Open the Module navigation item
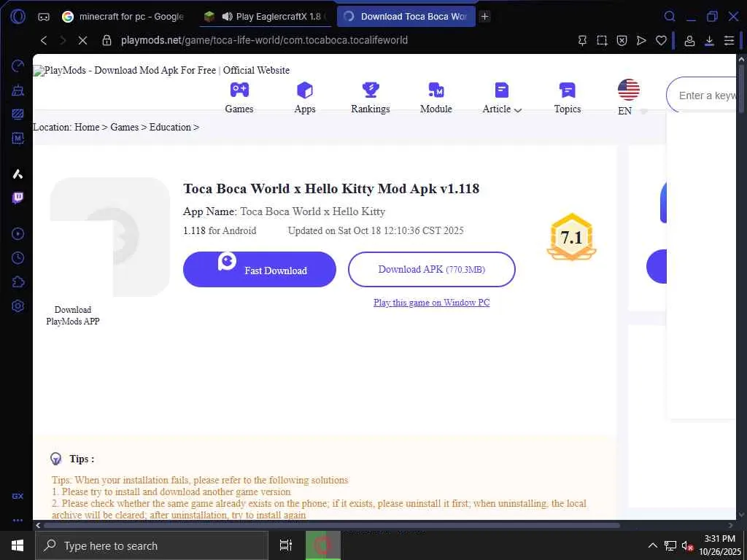The width and height of the screenshot is (747, 560). click(x=436, y=98)
